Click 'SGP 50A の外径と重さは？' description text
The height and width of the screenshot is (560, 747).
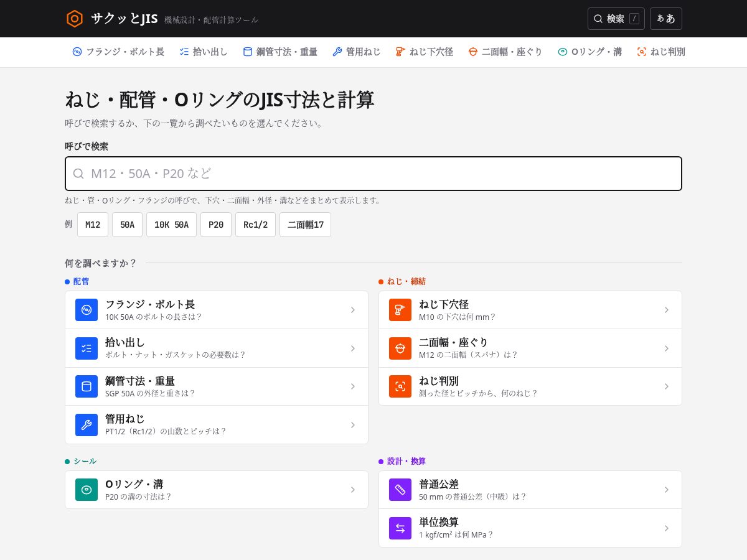[x=151, y=393]
